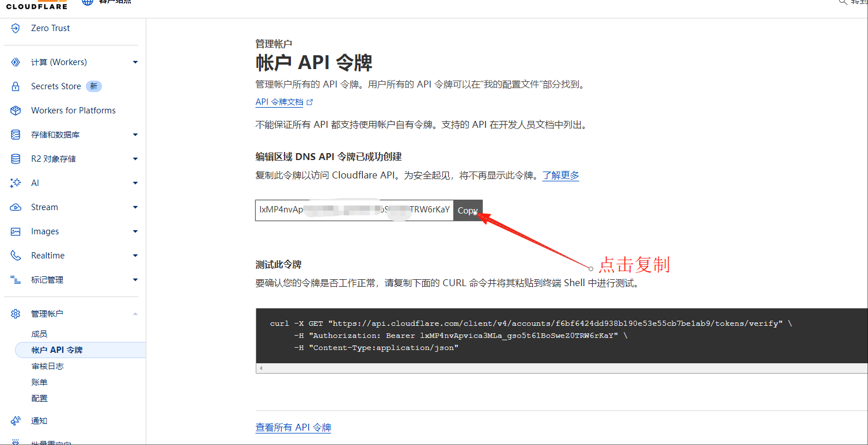Expand the Realtime menu arrow
Screen dimensions: 868x445
(135, 256)
